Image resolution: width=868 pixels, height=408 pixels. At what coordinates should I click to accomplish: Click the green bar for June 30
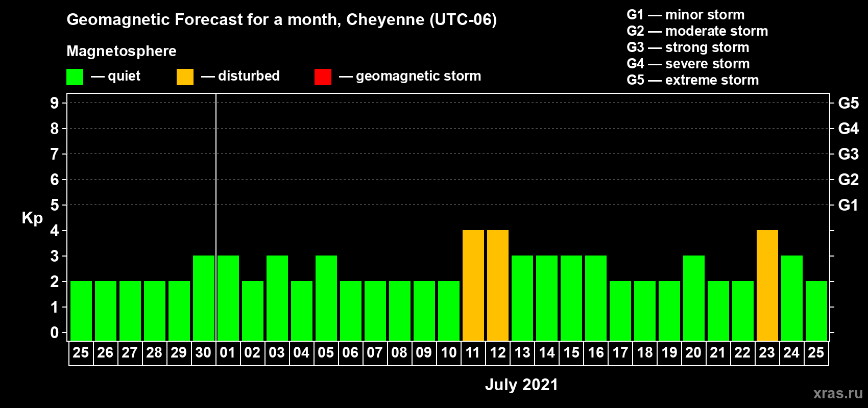click(204, 298)
